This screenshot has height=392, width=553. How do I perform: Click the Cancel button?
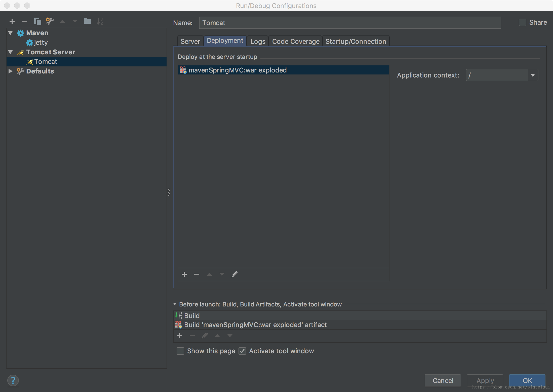[443, 380]
